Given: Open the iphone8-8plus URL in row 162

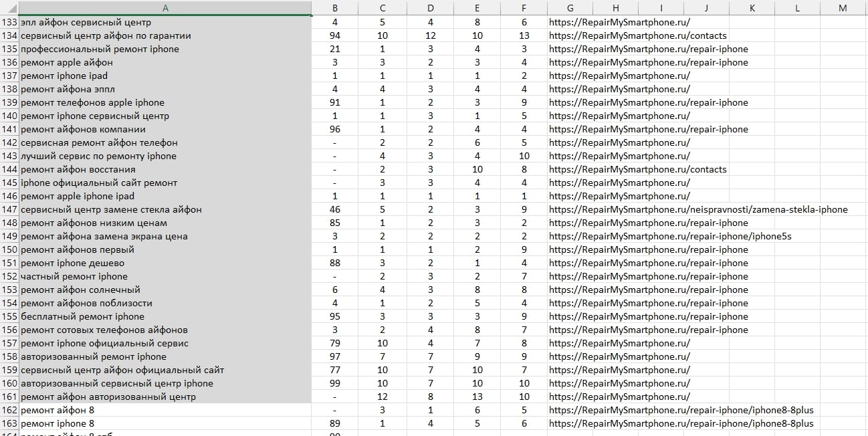Looking at the screenshot, I should coord(681,410).
